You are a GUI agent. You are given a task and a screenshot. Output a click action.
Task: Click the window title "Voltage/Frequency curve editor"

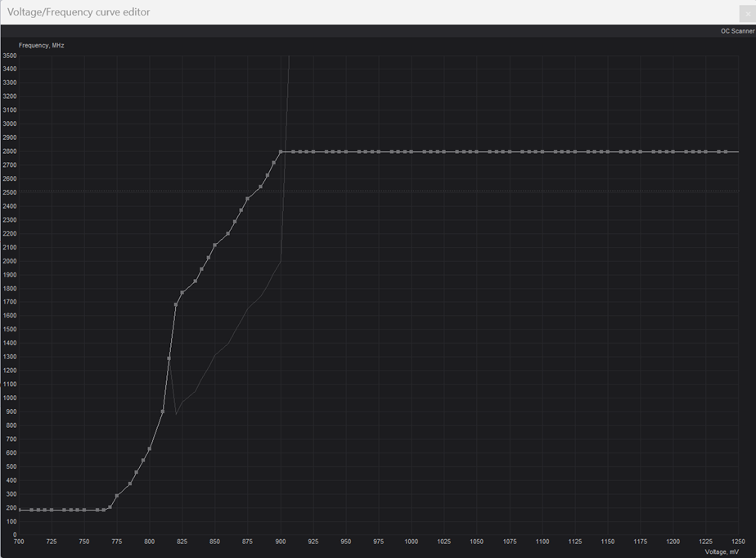(79, 12)
